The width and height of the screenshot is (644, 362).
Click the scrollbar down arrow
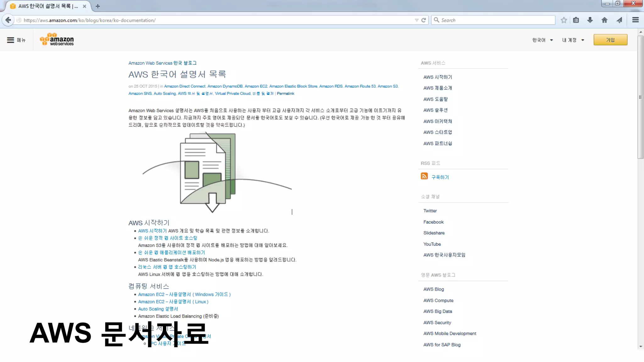click(641, 347)
